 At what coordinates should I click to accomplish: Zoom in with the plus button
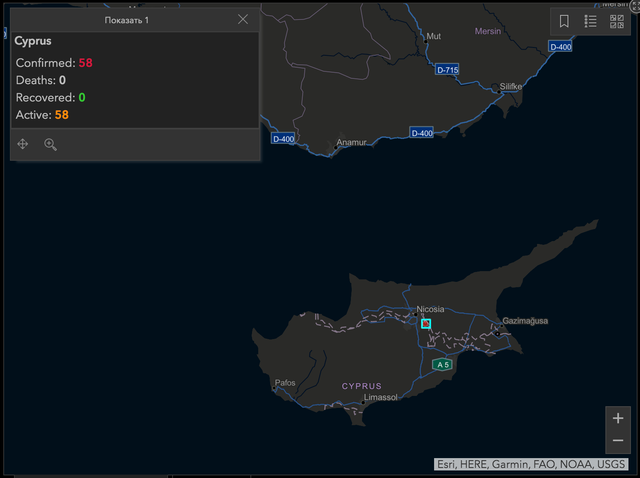tap(618, 418)
